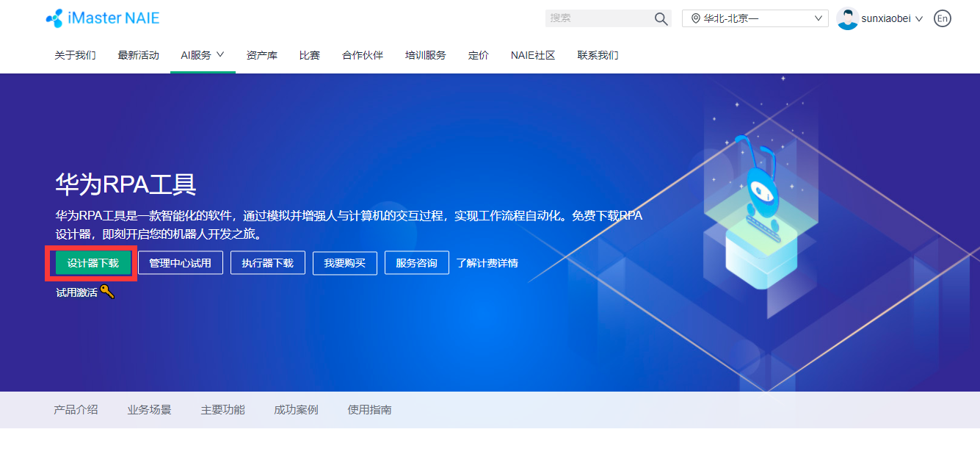Open the 合作伙伴 menu item
This screenshot has width=980, height=468.
pos(363,55)
